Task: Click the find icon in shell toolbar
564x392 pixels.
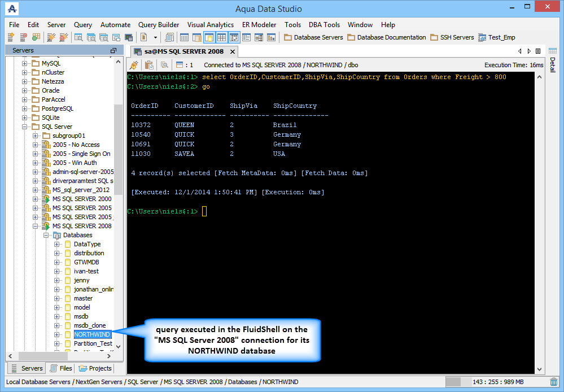Action: (164, 65)
